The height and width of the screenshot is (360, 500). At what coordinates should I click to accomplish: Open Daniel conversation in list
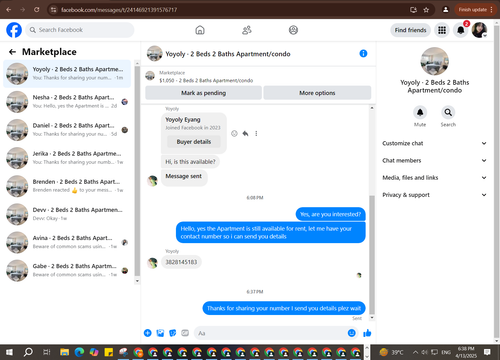[x=67, y=130]
